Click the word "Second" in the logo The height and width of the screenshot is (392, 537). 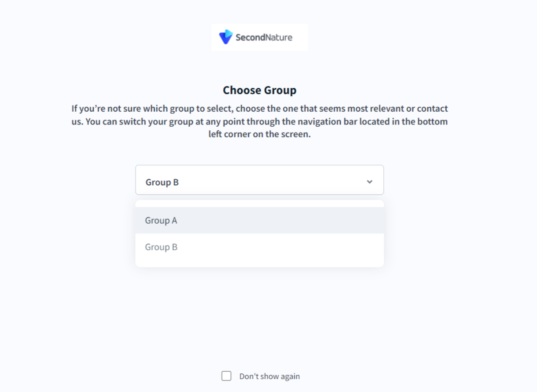pyautogui.click(x=249, y=38)
